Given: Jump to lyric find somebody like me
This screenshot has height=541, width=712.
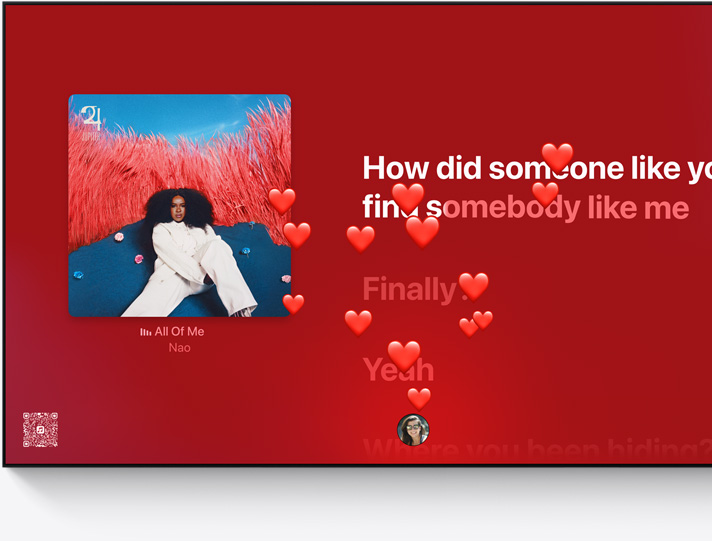Looking at the screenshot, I should (x=526, y=207).
